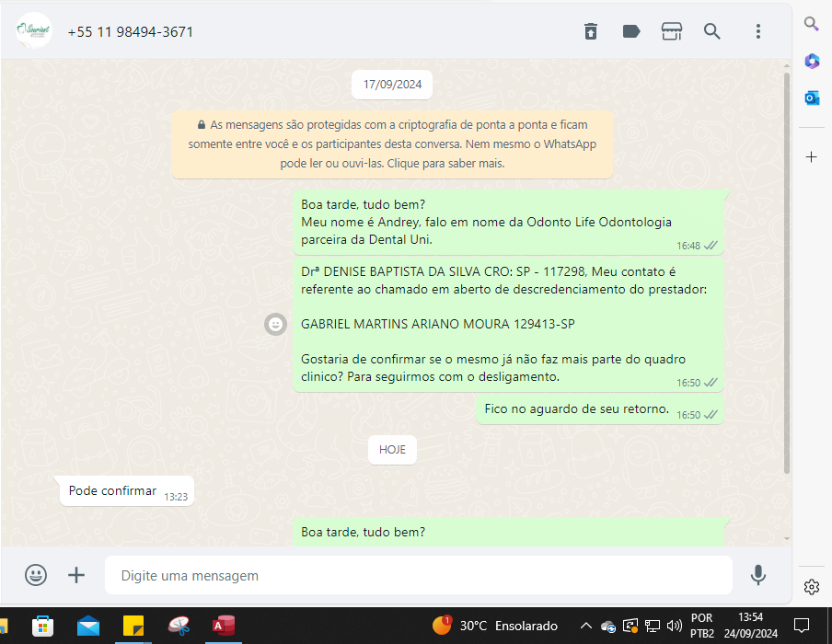Image resolution: width=832 pixels, height=644 pixels.
Task: Click the 13:23 timestamp
Action: (176, 497)
